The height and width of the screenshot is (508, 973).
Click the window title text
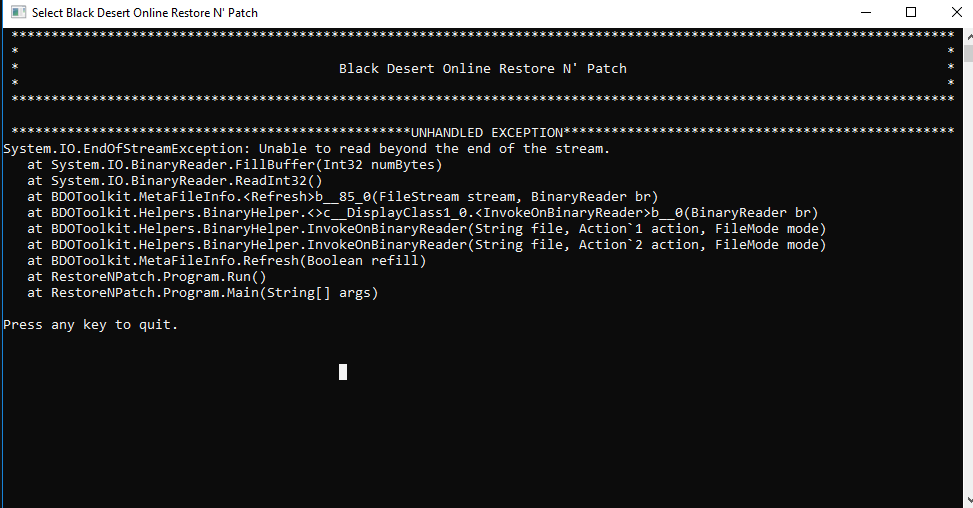(144, 13)
